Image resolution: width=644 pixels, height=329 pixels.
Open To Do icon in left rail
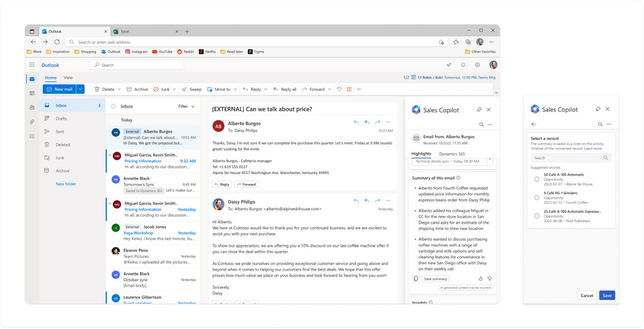click(32, 136)
